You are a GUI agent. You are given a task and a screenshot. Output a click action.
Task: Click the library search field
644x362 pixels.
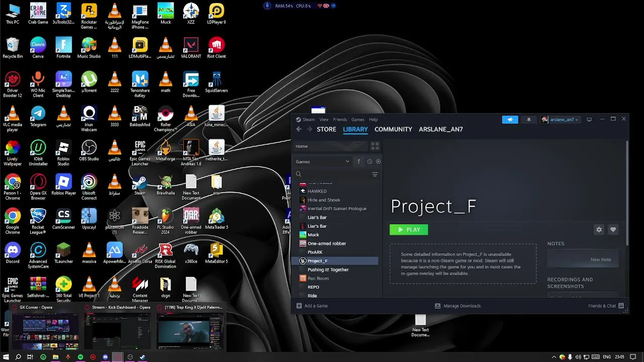coord(333,174)
